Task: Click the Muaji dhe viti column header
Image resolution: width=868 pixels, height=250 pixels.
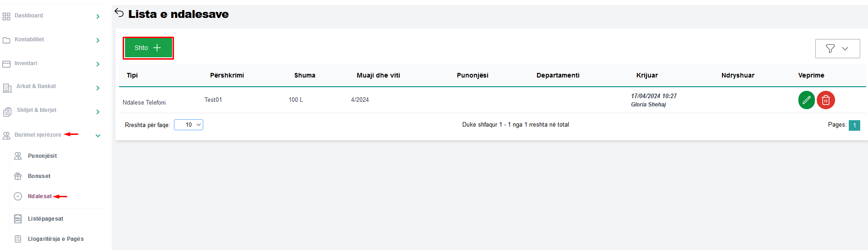Action: (x=378, y=75)
